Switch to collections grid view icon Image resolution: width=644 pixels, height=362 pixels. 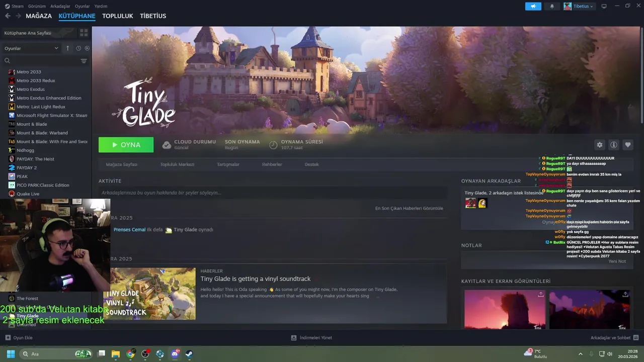click(84, 33)
